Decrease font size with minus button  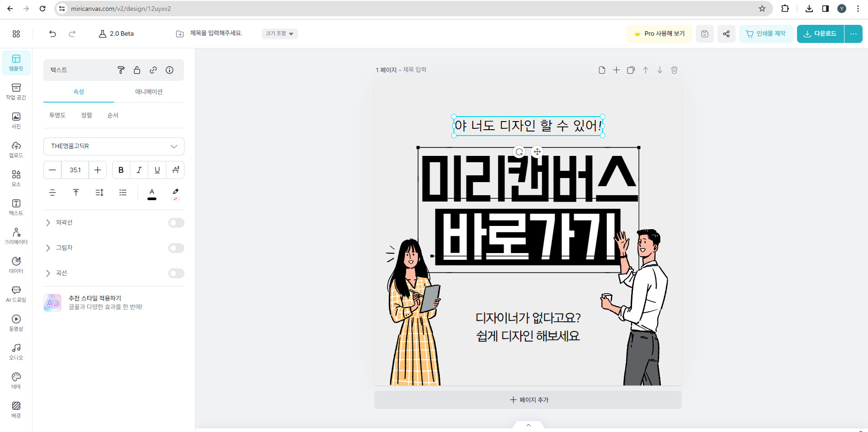pyautogui.click(x=52, y=170)
